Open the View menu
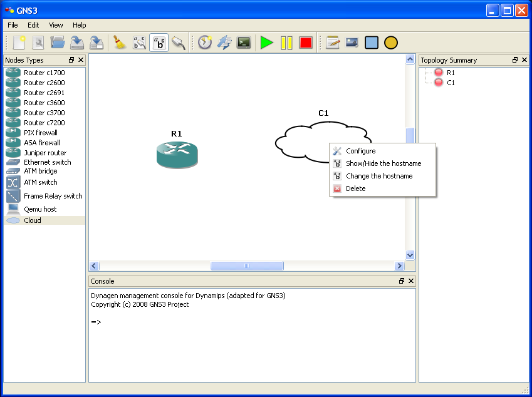The width and height of the screenshot is (532, 397). pyautogui.click(x=56, y=25)
